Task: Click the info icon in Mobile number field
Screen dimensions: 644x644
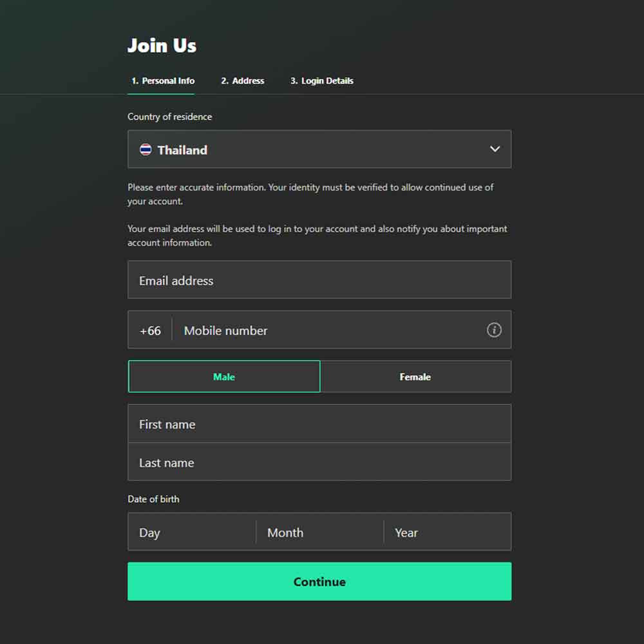Action: coord(494,330)
